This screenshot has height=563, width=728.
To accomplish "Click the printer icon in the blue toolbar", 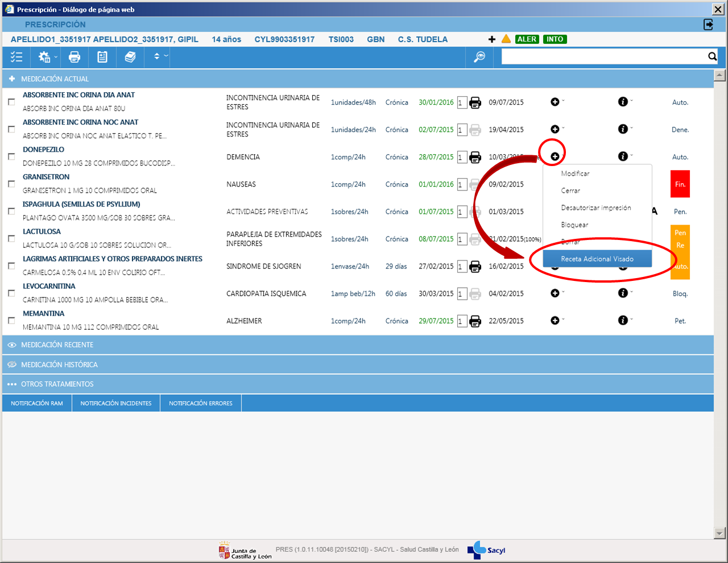I will 75,57.
